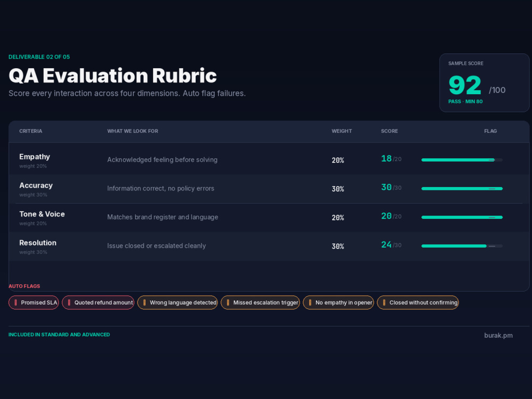Click the red marker icon in Quoted refund amount chip
This screenshot has height=399, width=532.
pyautogui.click(x=69, y=303)
